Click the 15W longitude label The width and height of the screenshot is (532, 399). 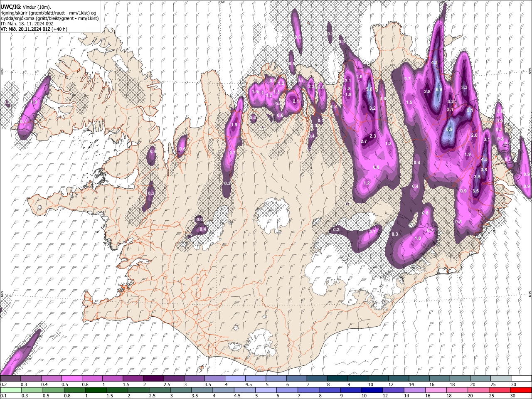pyautogui.click(x=440, y=2)
